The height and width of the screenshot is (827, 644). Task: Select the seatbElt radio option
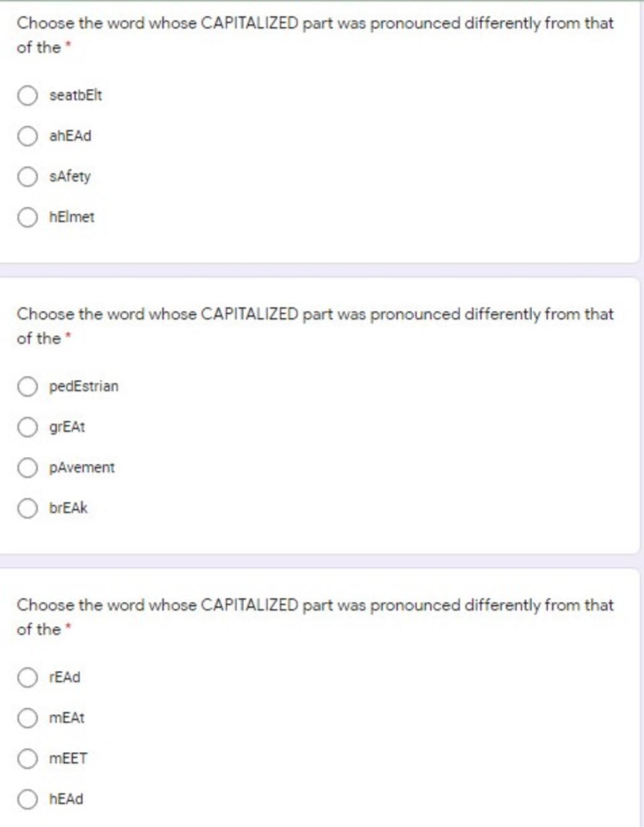27,96
